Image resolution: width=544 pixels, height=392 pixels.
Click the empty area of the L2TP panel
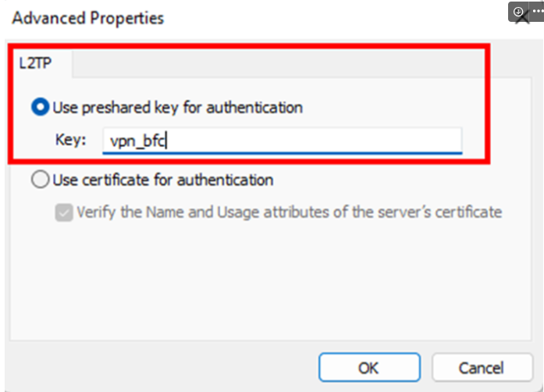click(x=273, y=289)
